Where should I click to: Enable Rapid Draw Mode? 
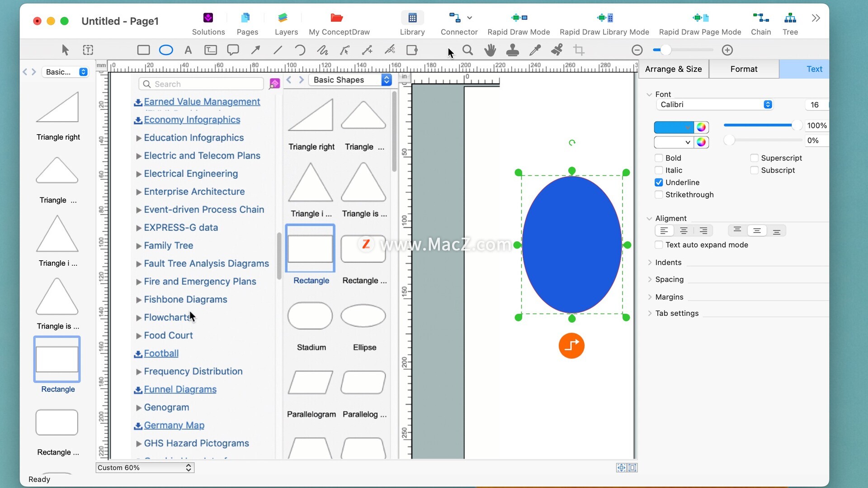(x=519, y=23)
